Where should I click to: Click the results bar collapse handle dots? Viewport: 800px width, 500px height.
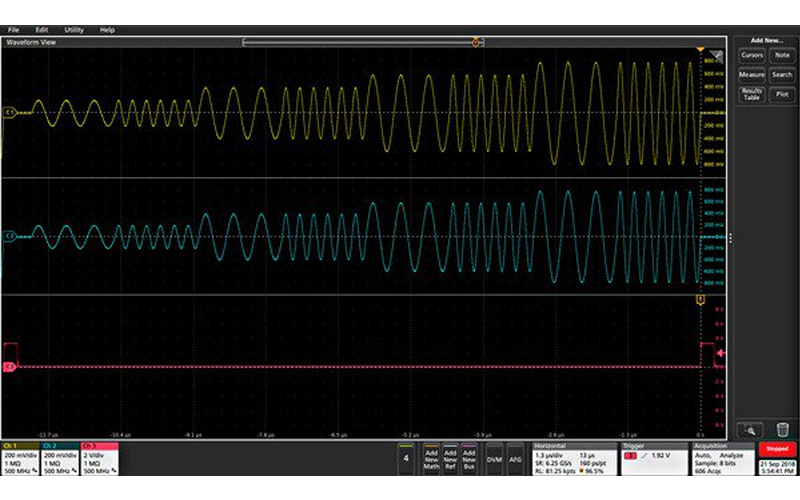pos(731,238)
